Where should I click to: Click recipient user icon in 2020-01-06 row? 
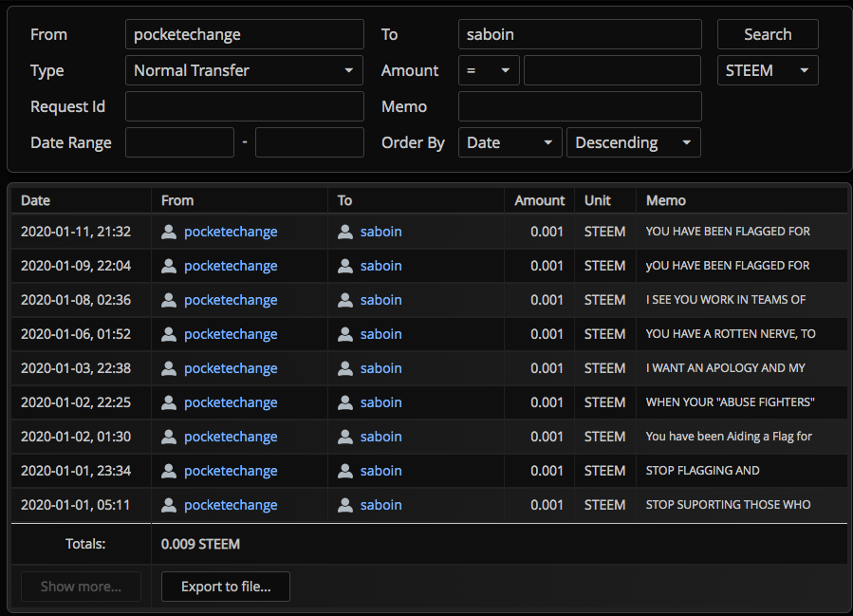345,334
